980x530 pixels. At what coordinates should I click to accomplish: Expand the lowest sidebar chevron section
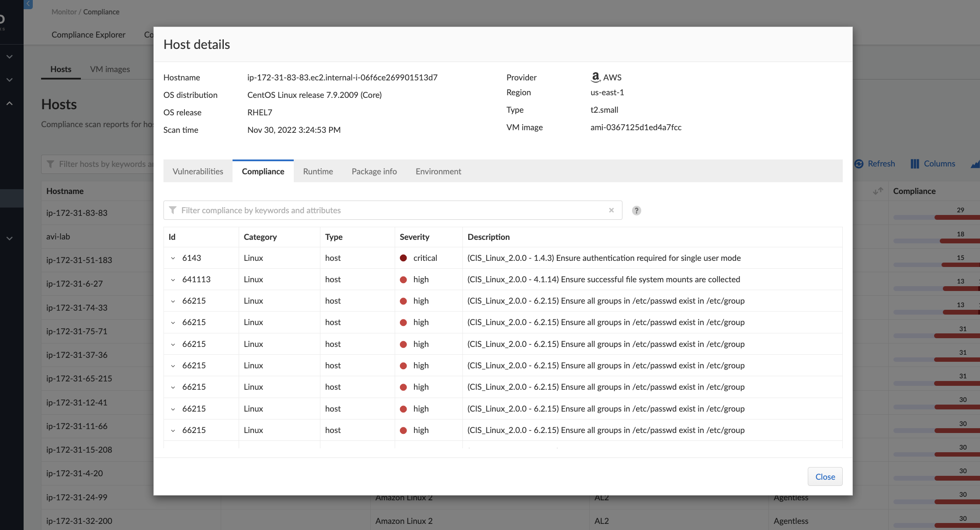(x=9, y=239)
